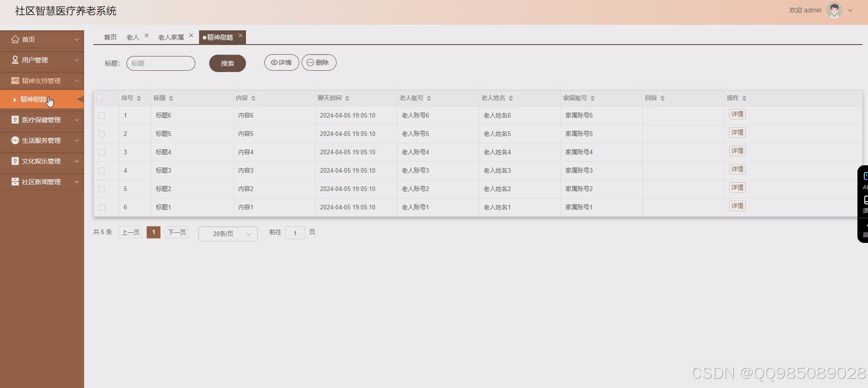The height and width of the screenshot is (388, 868).
Task: Select page number 1
Action: pyautogui.click(x=154, y=232)
